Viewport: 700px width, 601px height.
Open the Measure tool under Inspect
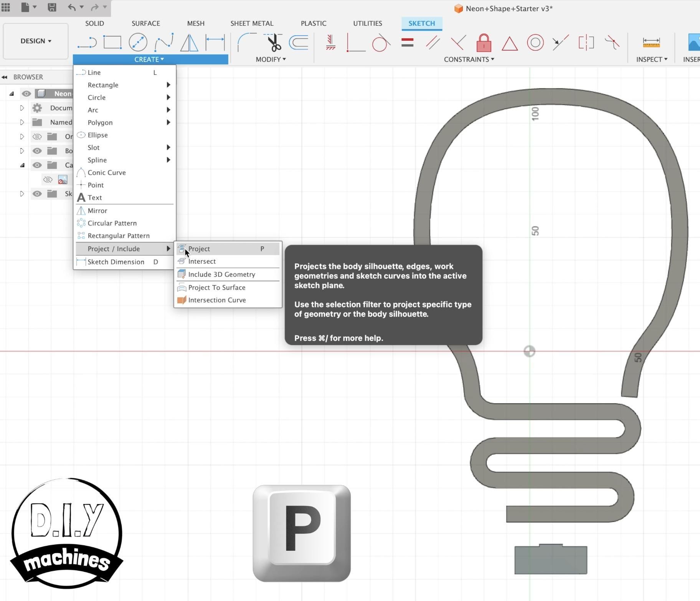click(x=651, y=42)
